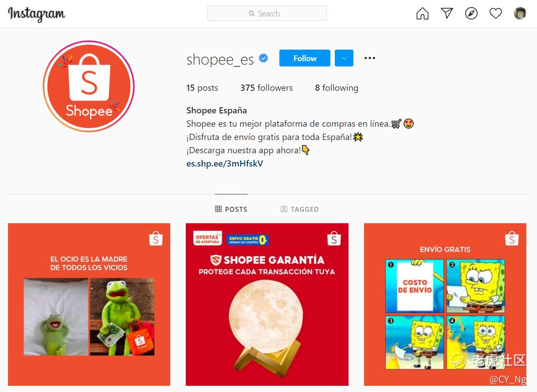Expand suggested accounts dropdown arrow
The height and width of the screenshot is (392, 537).
tap(344, 58)
